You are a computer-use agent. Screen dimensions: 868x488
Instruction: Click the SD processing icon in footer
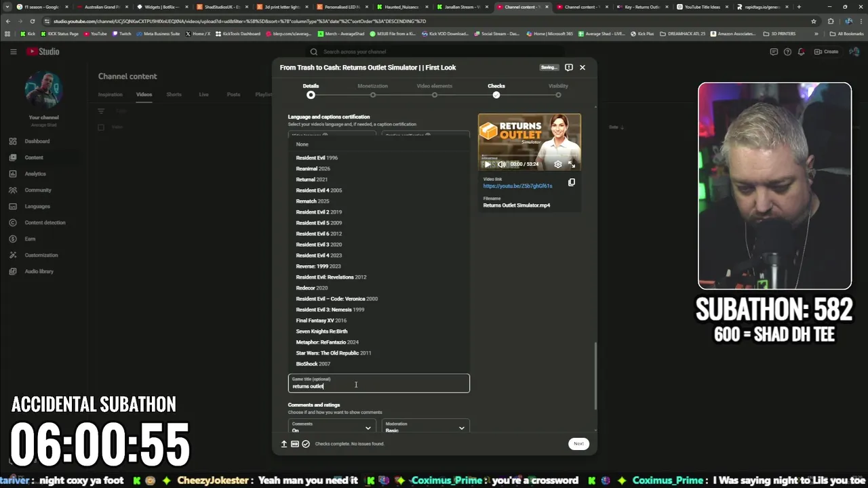coord(295,444)
